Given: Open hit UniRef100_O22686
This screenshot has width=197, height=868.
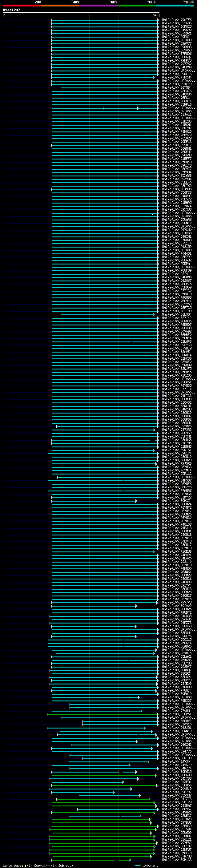Looking at the screenshot, I should pos(177,23).
